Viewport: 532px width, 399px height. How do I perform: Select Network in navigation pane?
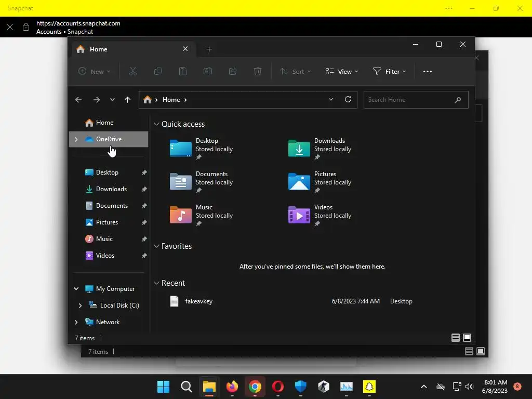(x=109, y=322)
